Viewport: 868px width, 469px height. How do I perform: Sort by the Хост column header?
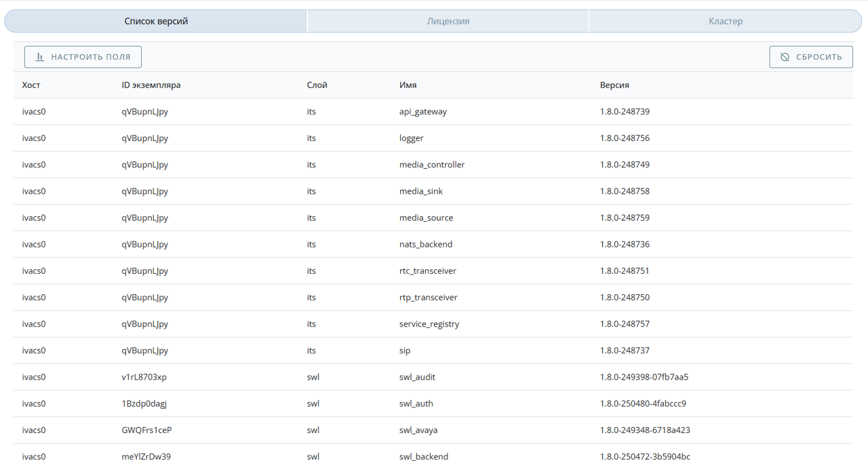point(31,85)
